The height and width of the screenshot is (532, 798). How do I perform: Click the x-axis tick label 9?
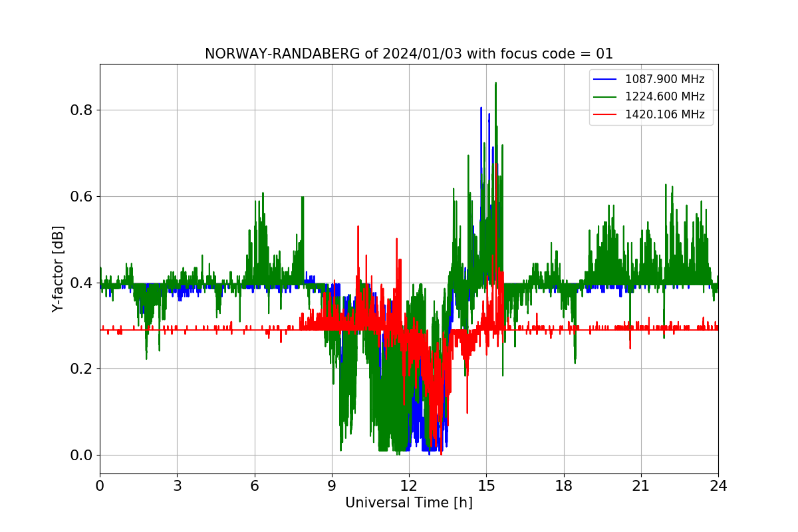point(332,486)
